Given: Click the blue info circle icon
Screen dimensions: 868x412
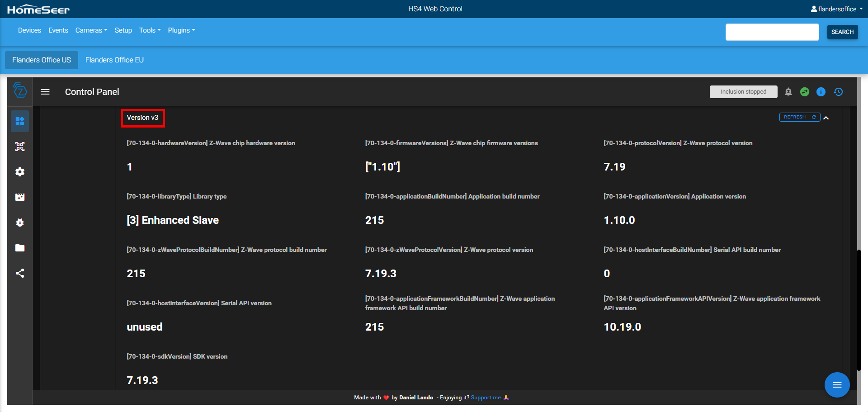Looking at the screenshot, I should click(x=821, y=92).
